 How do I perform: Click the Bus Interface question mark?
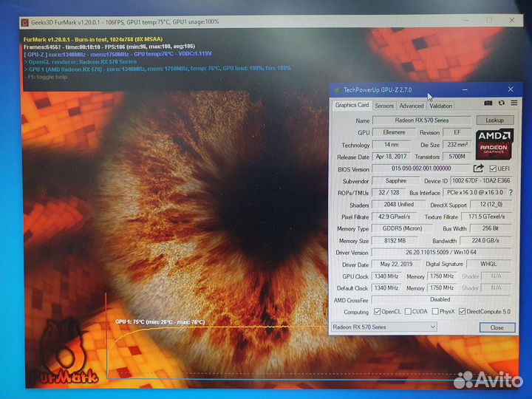click(x=511, y=192)
